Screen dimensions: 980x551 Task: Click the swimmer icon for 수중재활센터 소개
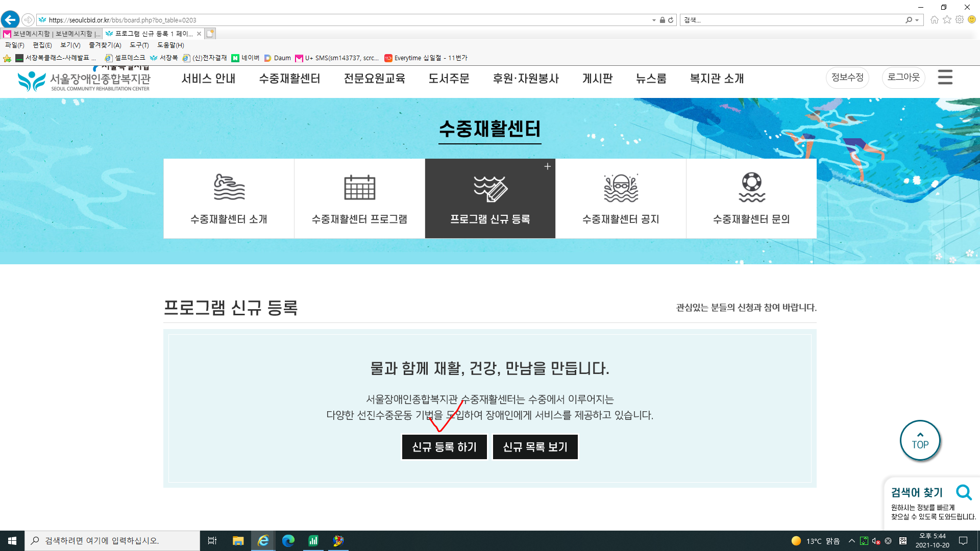229,187
